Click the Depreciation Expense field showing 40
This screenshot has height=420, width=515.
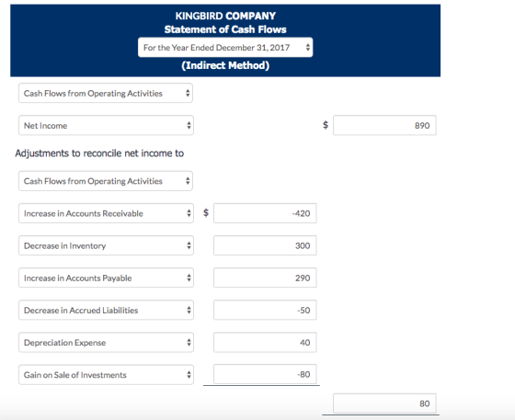coord(265,342)
